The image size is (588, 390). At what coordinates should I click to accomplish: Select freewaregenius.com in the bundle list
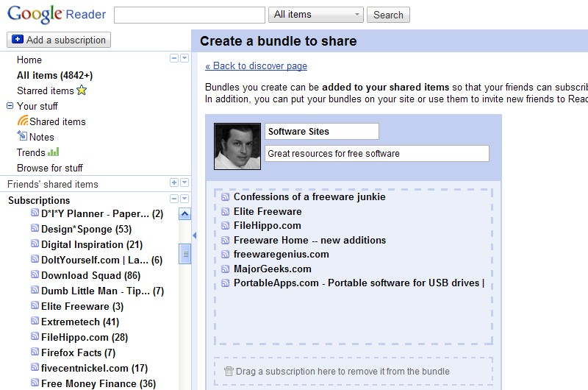[282, 255]
